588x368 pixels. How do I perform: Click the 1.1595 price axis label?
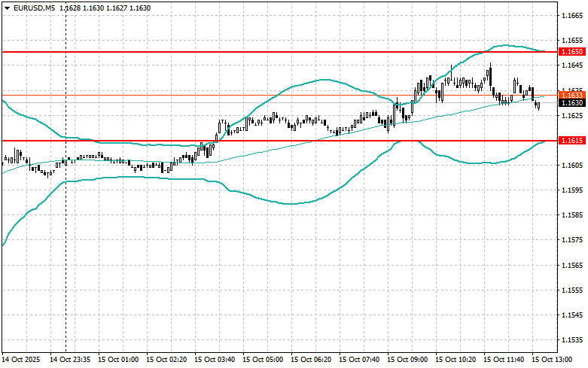click(x=572, y=190)
